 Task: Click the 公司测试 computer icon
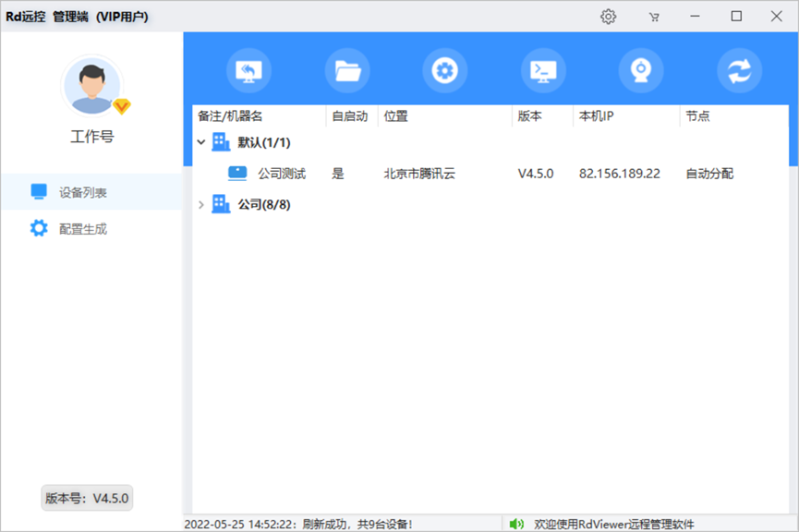(x=237, y=174)
